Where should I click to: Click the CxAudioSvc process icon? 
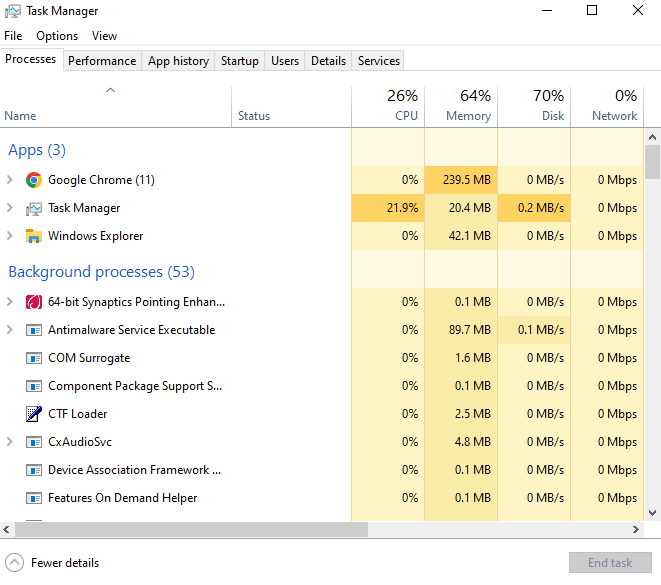point(33,442)
